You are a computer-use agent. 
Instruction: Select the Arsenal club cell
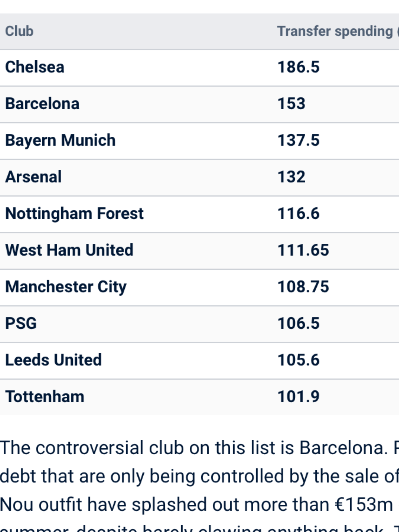[x=34, y=177]
